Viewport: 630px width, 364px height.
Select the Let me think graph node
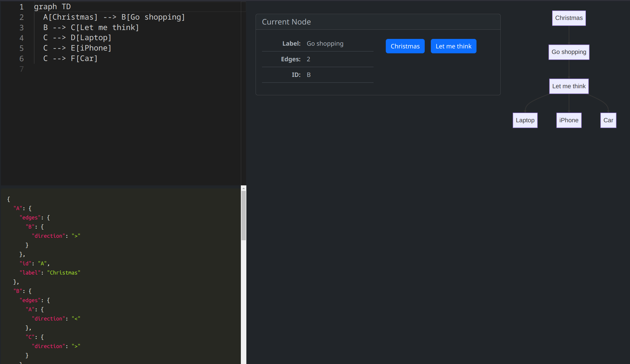coord(569,86)
